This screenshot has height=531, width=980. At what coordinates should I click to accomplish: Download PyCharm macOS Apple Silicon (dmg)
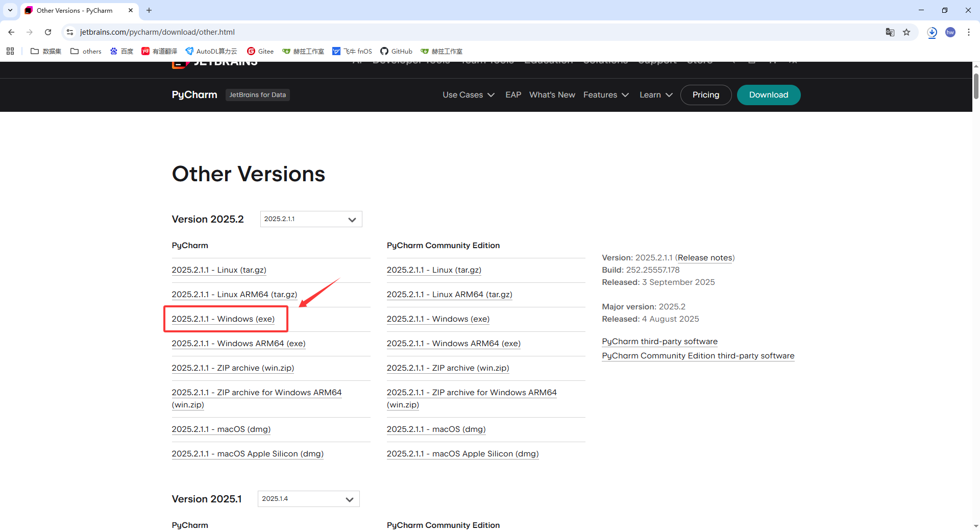coord(248,454)
